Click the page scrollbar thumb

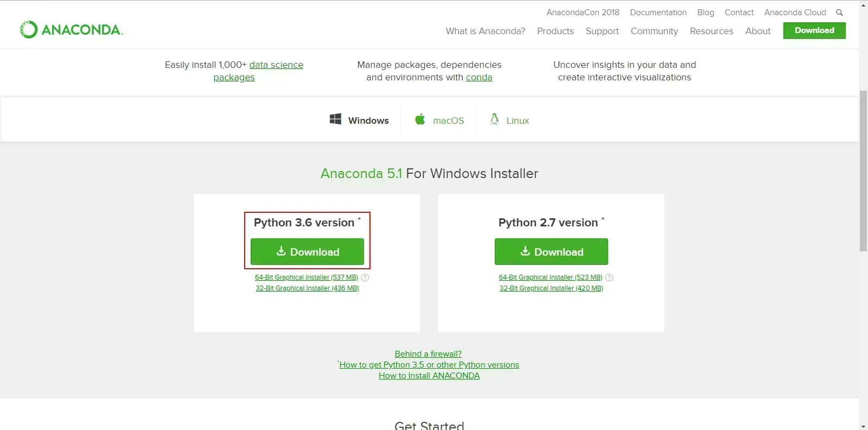(863, 171)
